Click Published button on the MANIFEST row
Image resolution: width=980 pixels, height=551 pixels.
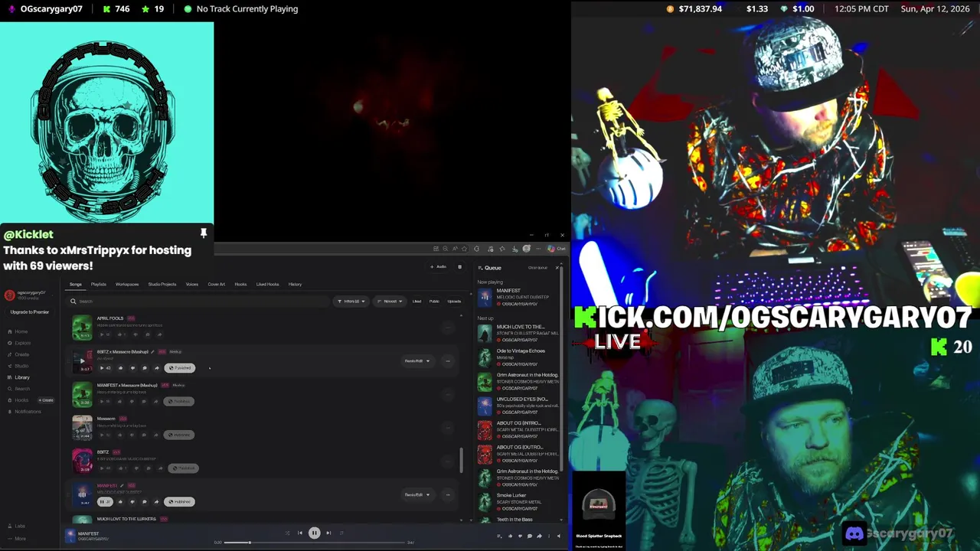179,501
